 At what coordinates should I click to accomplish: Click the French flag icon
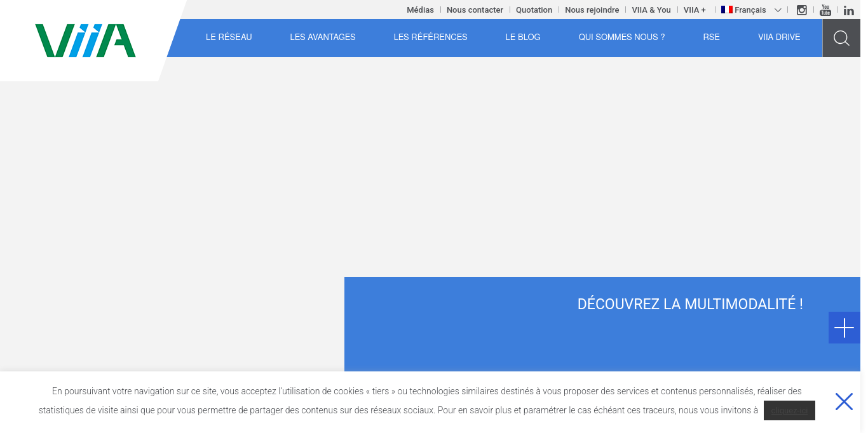tap(727, 10)
